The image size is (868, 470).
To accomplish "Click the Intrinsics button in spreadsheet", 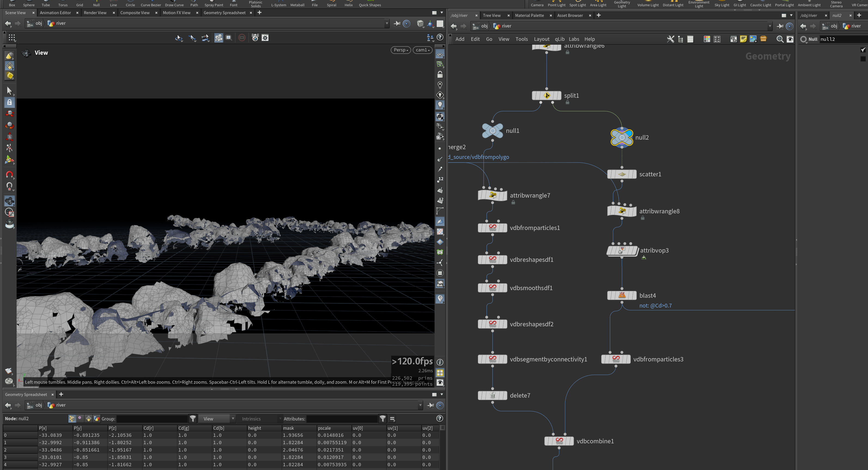I will (251, 419).
